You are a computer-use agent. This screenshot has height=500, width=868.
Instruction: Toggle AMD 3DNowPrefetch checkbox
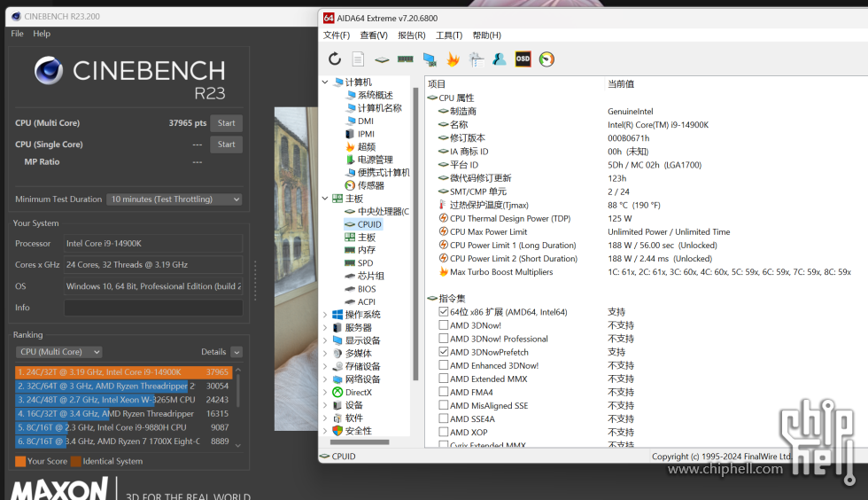click(444, 351)
